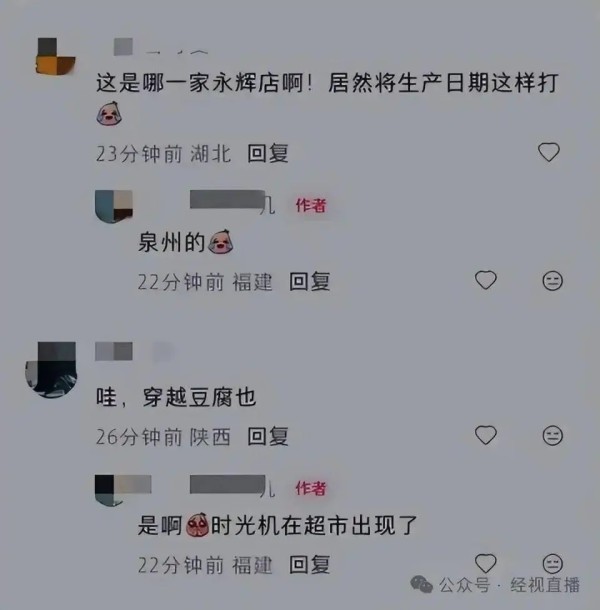600x610 pixels.
Task: Open author avatar beside '泉州的' reply
Action: pyautogui.click(x=114, y=207)
